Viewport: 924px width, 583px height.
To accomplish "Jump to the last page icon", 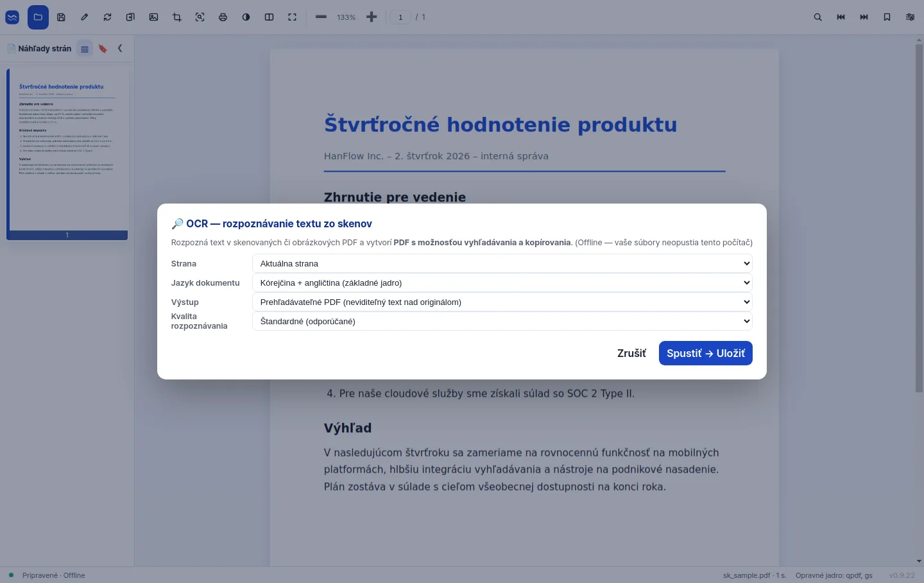I will 864,17.
